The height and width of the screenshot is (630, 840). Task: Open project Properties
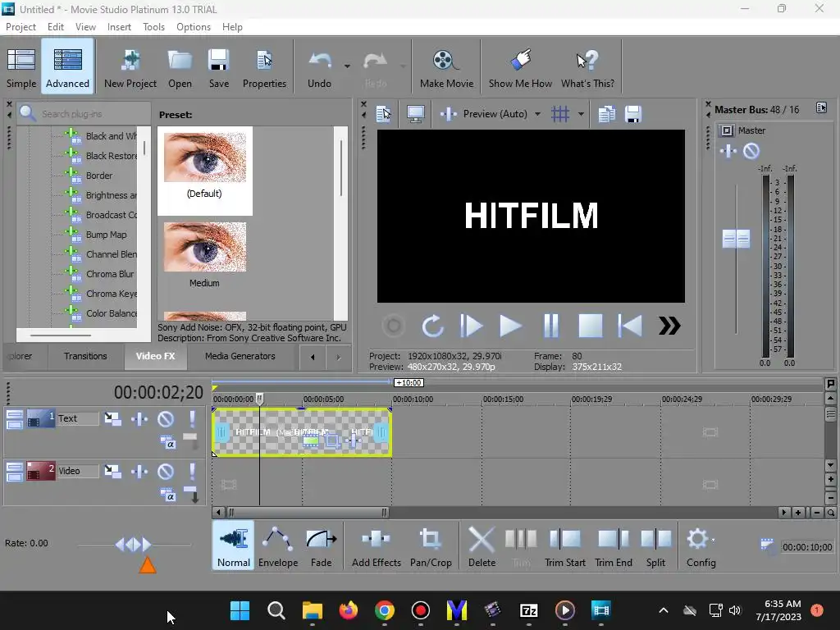click(264, 67)
